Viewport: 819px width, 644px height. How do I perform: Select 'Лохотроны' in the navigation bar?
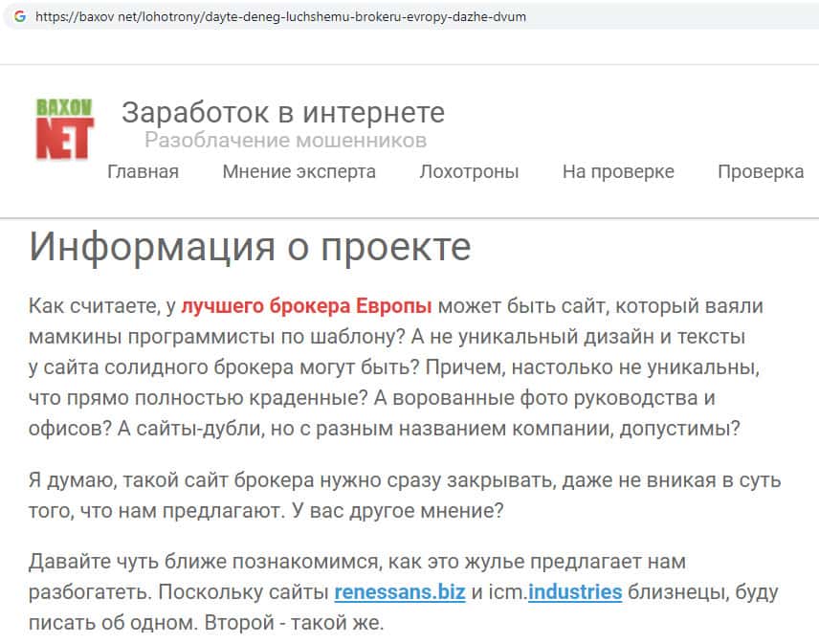click(469, 172)
